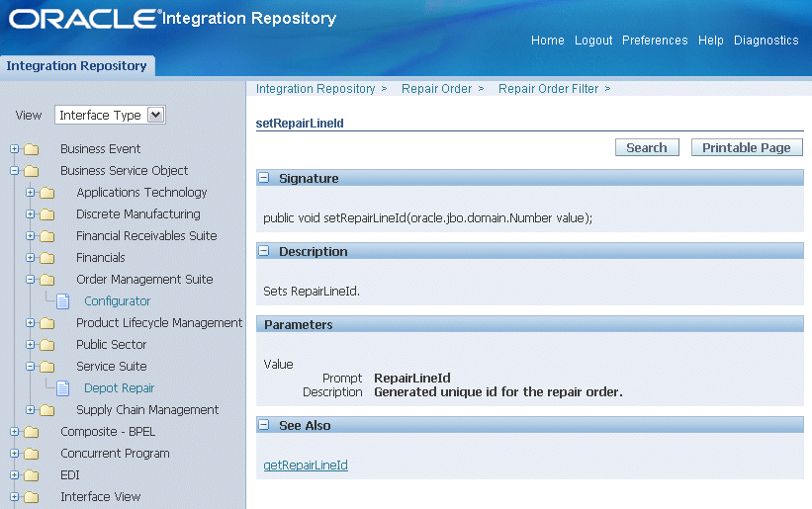Expand Product Lifecycle Management node

30,323
